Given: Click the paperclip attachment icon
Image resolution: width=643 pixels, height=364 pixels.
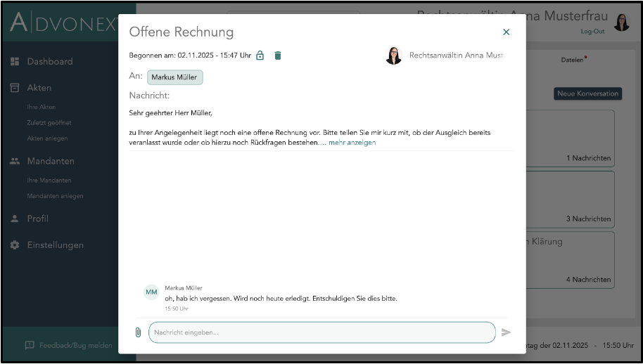Looking at the screenshot, I should coord(138,332).
